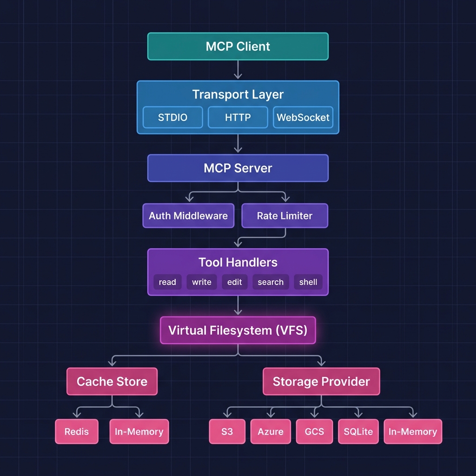Click the write tool chip
This screenshot has width=476, height=476.
[x=202, y=282]
